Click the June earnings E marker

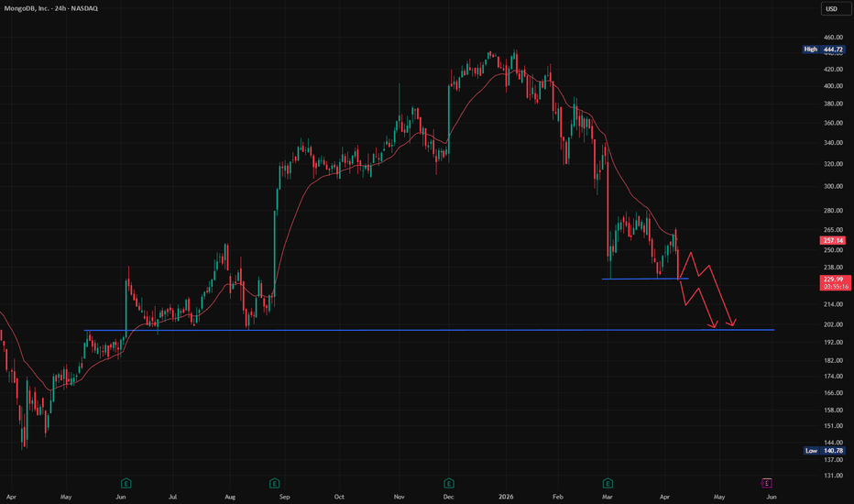126,483
